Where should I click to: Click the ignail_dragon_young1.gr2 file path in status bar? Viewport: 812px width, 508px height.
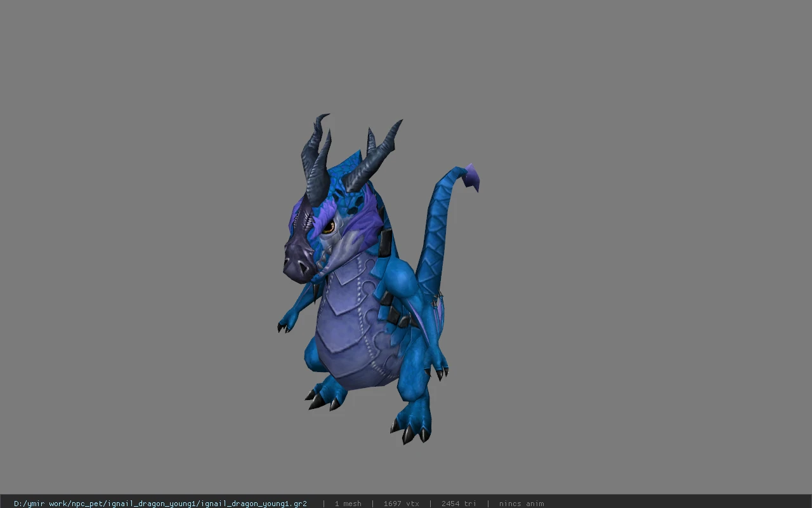click(x=160, y=504)
